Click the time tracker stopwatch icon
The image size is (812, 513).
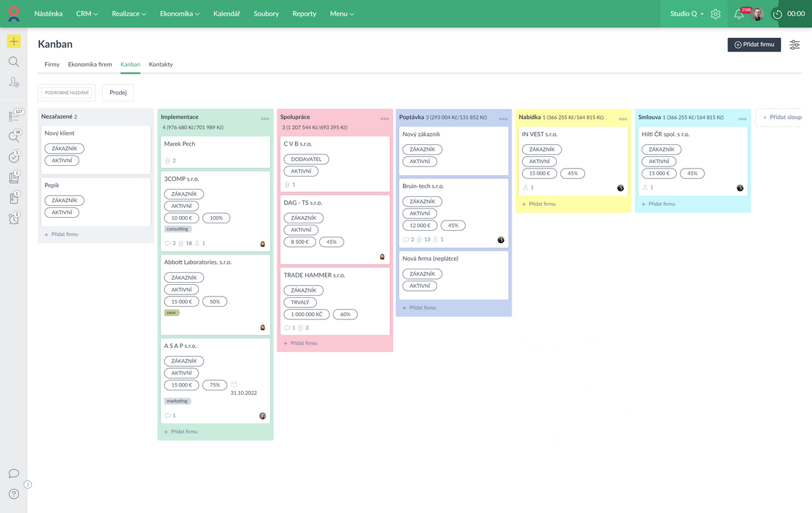pyautogui.click(x=777, y=14)
